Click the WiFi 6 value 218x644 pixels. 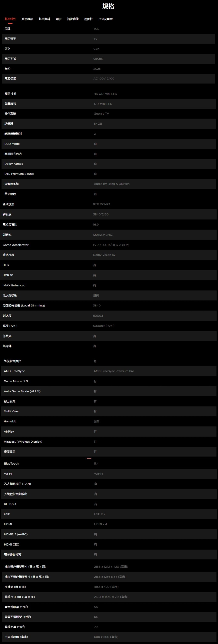tap(99, 474)
